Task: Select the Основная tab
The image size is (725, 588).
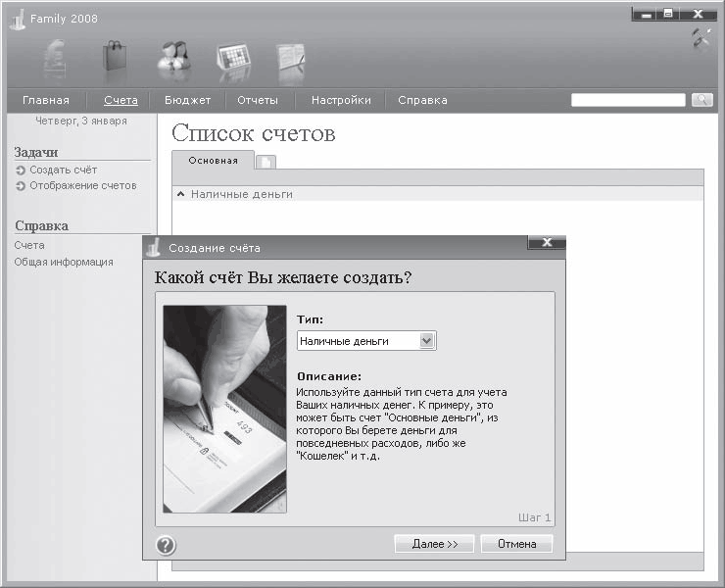Action: (214, 161)
